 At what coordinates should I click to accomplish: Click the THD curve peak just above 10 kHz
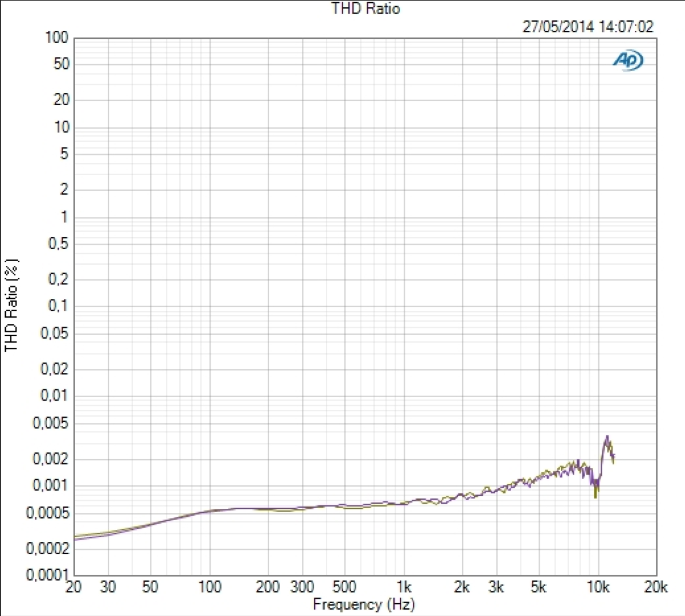tap(607, 437)
